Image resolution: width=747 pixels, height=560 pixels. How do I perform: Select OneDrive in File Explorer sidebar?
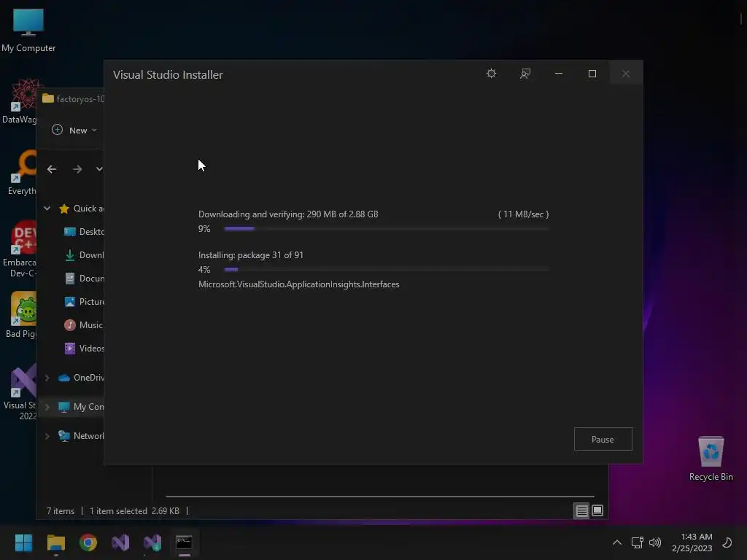coord(80,378)
